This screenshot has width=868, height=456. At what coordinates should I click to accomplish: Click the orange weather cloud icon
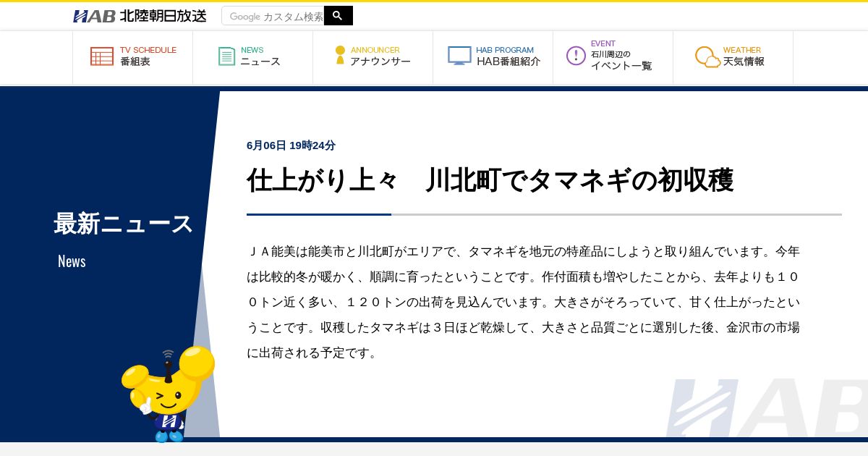707,57
